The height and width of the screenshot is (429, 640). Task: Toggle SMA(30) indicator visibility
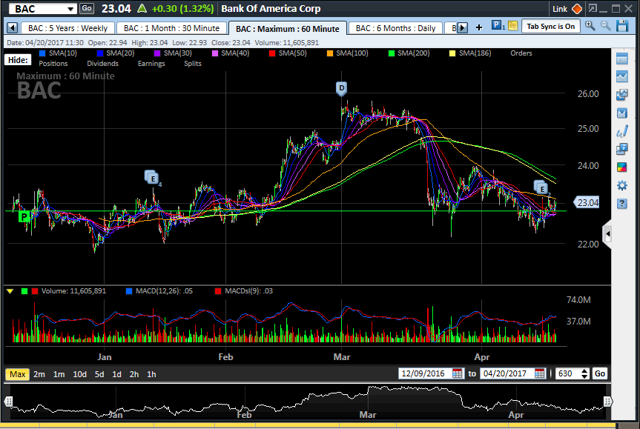(173, 53)
